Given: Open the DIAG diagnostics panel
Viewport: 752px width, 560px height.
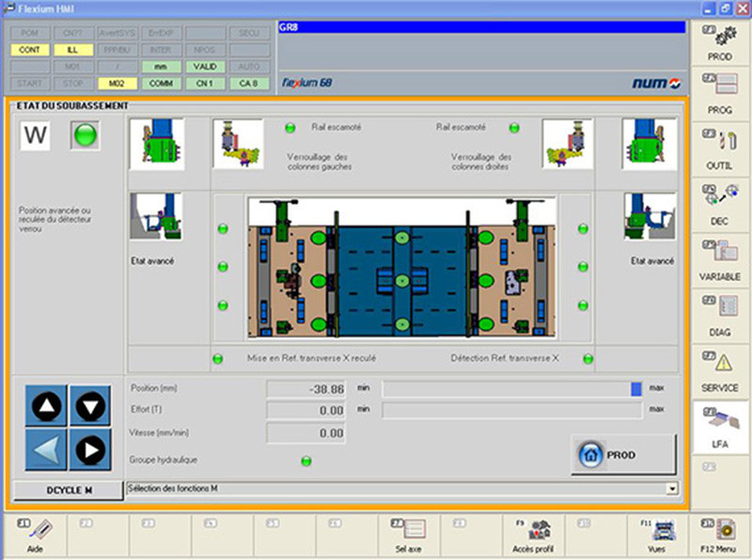Looking at the screenshot, I should point(720,316).
